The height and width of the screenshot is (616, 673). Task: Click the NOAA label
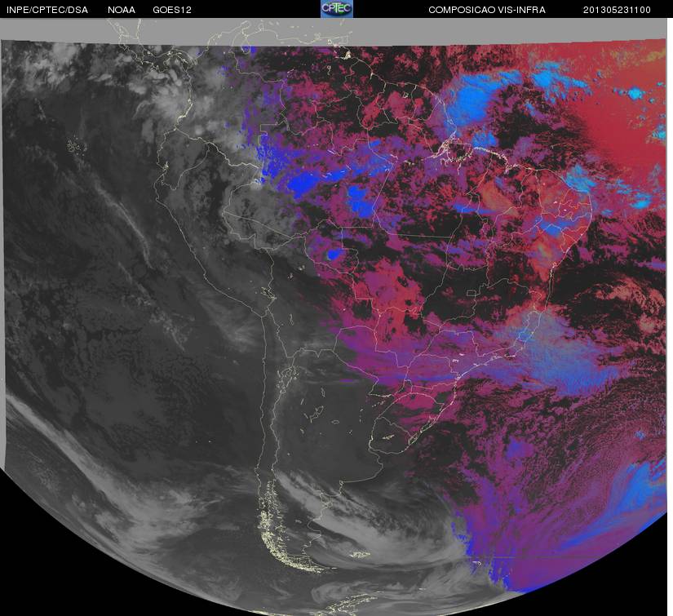pos(122,10)
